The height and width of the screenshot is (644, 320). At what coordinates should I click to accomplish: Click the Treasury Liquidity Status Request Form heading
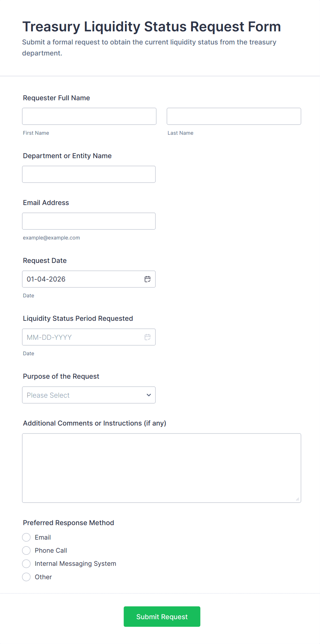coord(151,27)
